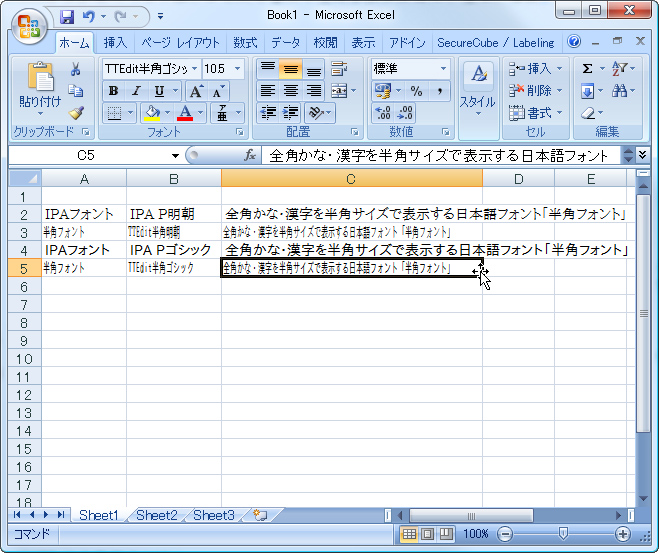Apply percent style formatting
This screenshot has width=659, height=553.
(416, 91)
